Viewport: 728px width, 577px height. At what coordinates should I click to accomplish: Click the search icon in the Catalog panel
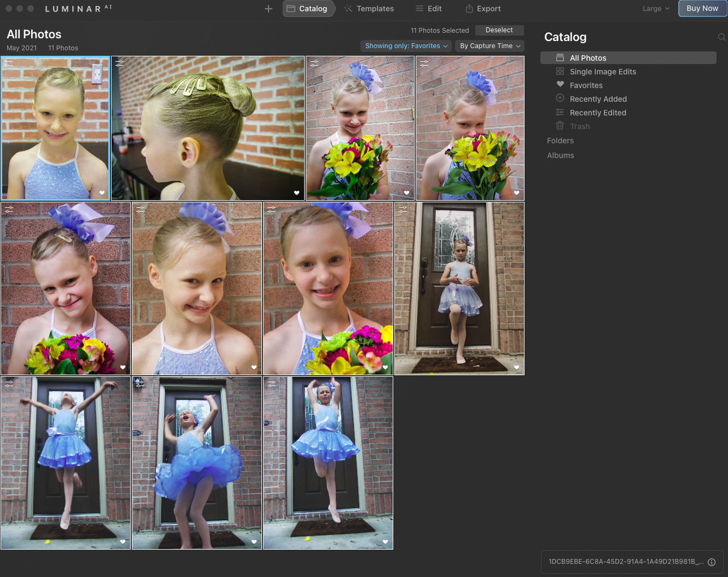(x=721, y=37)
